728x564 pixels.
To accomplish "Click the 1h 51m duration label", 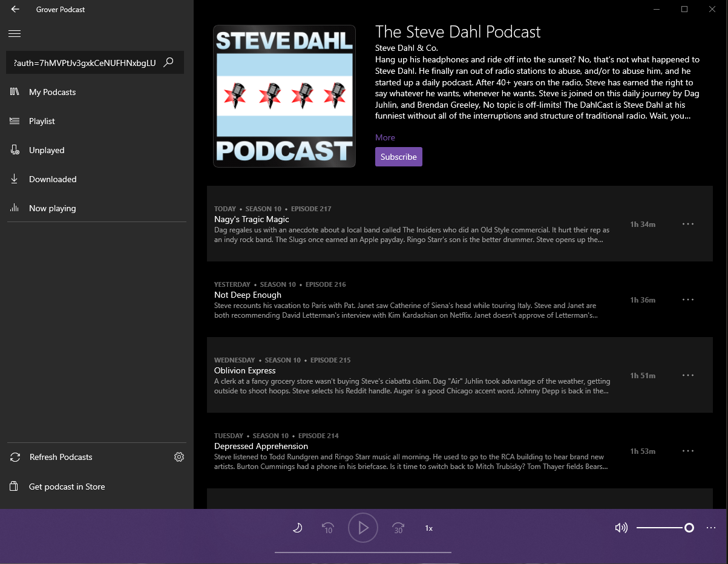I will [643, 375].
